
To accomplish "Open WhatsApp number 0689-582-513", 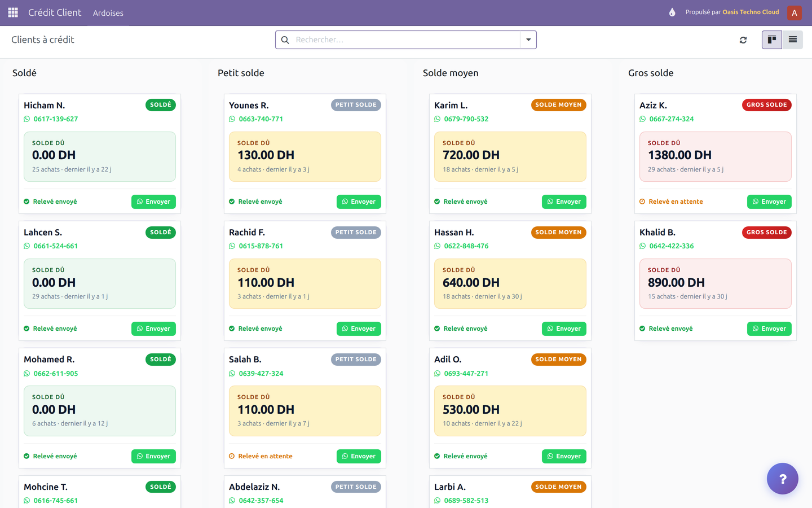I will [461, 501].
